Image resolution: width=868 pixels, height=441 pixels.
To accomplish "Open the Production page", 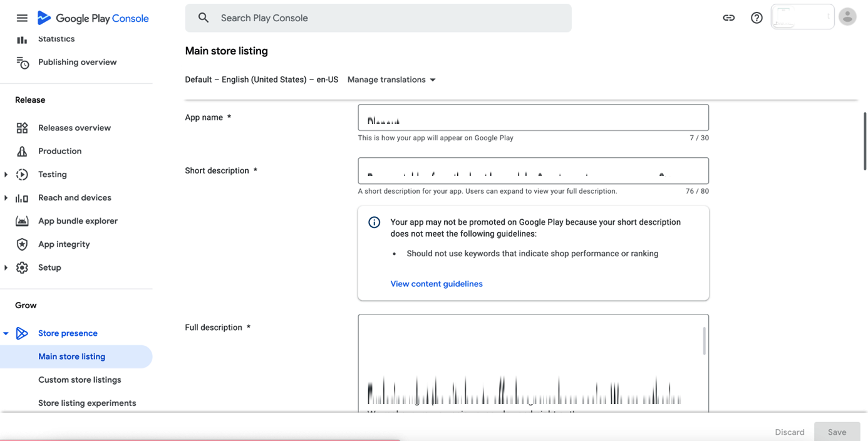I will coord(59,151).
